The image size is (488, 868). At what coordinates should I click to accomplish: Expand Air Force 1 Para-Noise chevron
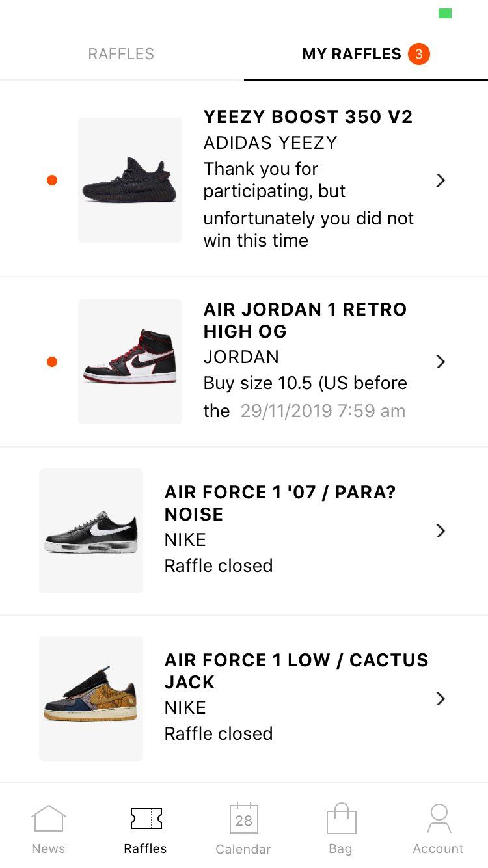point(441,531)
